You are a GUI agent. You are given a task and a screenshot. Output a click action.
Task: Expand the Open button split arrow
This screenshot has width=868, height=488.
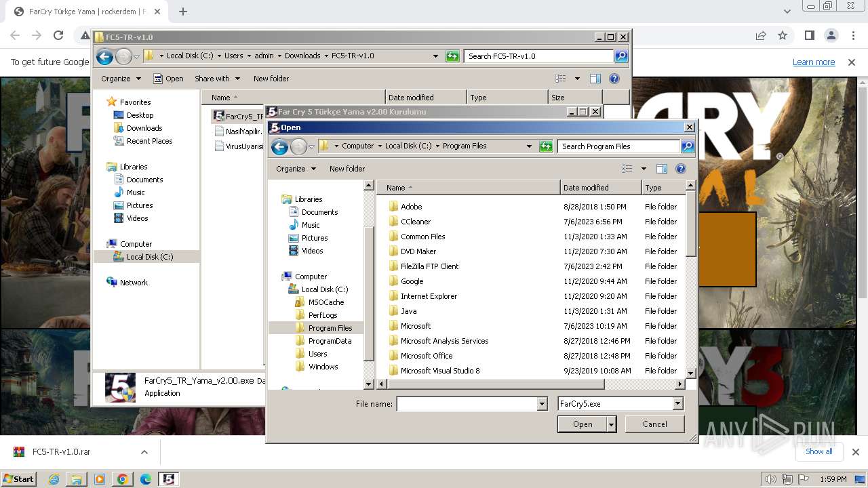click(611, 424)
